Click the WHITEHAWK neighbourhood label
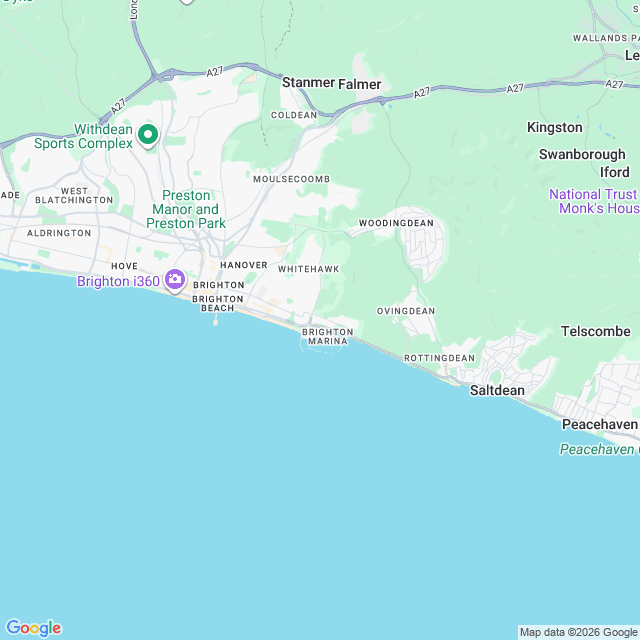Viewport: 640px width, 640px height. (309, 269)
